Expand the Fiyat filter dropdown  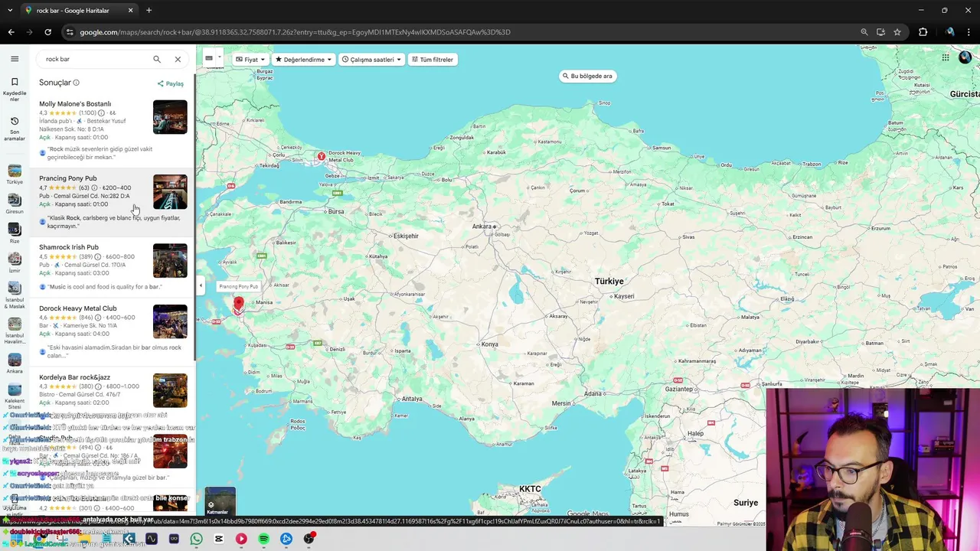(x=250, y=60)
